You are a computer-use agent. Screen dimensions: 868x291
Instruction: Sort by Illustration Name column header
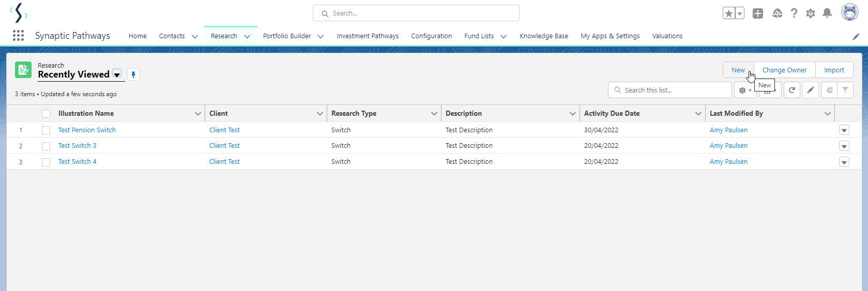[86, 114]
